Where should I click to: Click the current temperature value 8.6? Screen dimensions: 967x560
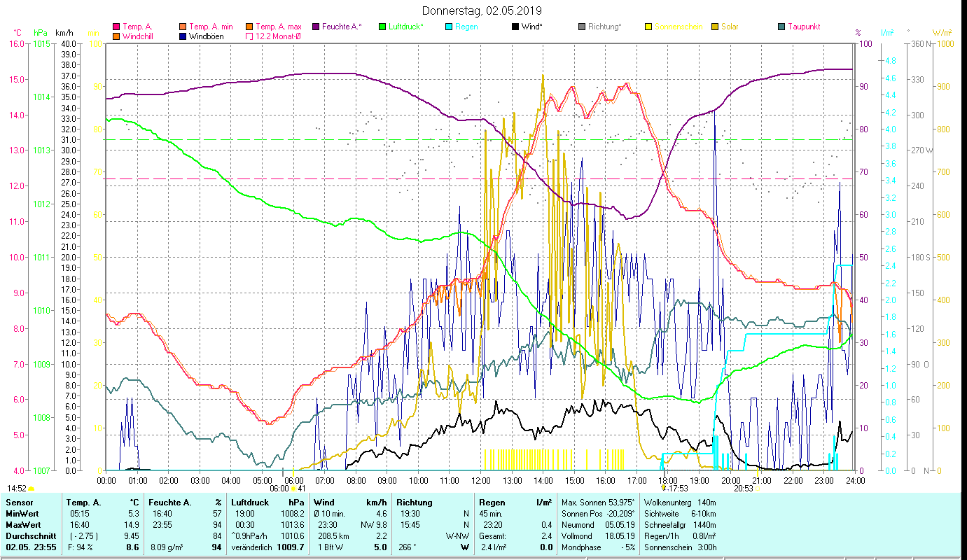(x=133, y=547)
